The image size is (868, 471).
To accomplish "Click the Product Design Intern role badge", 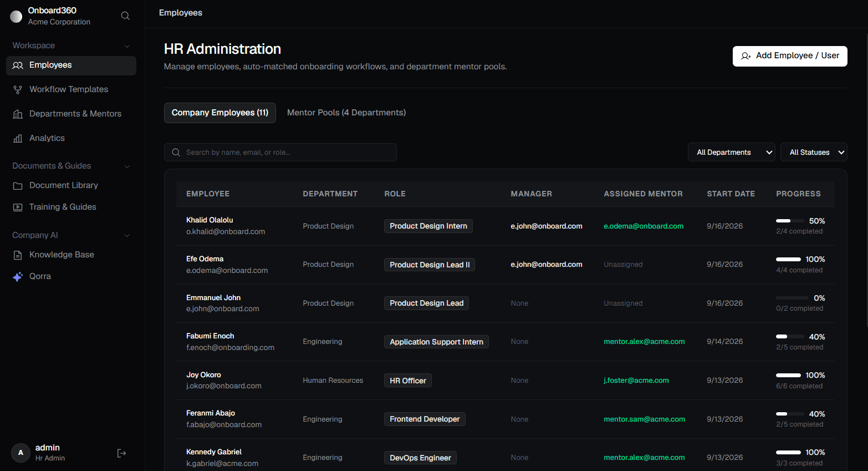I will 428,226.
